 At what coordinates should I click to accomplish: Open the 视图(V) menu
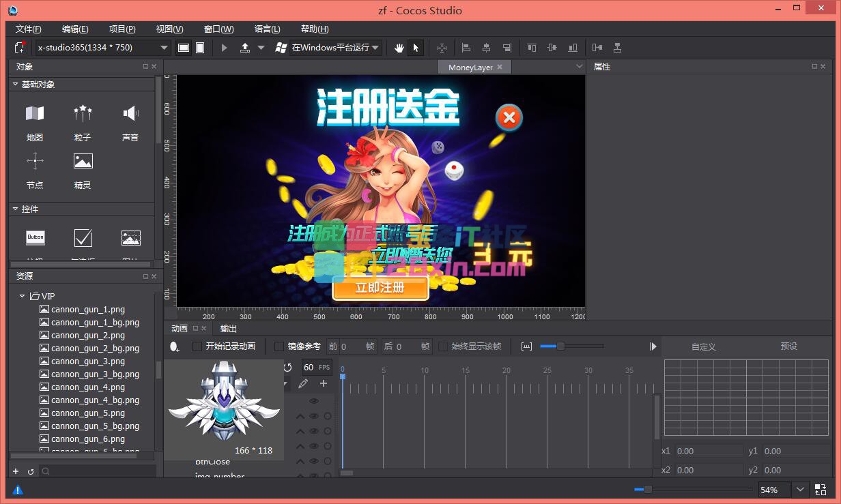tap(169, 29)
